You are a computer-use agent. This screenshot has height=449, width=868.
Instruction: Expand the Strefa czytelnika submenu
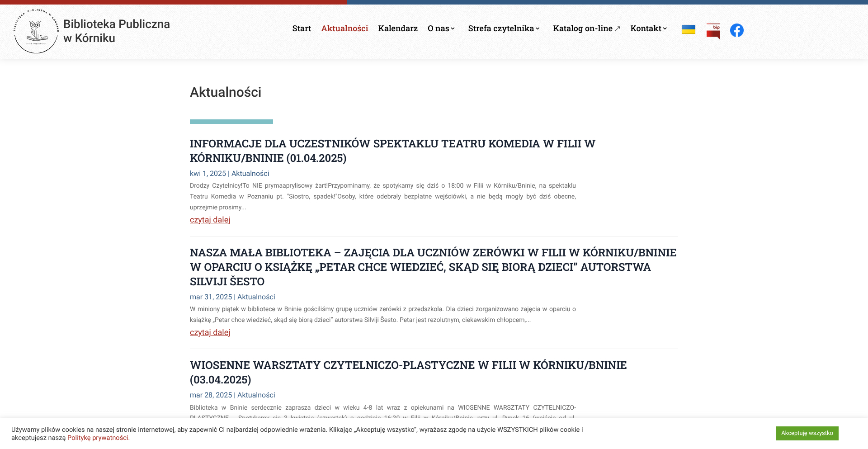[504, 28]
